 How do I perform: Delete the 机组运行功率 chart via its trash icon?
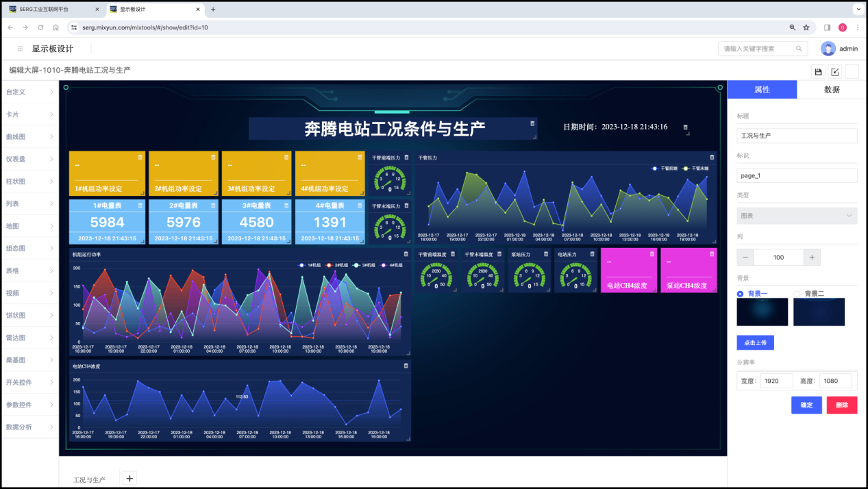tap(406, 254)
